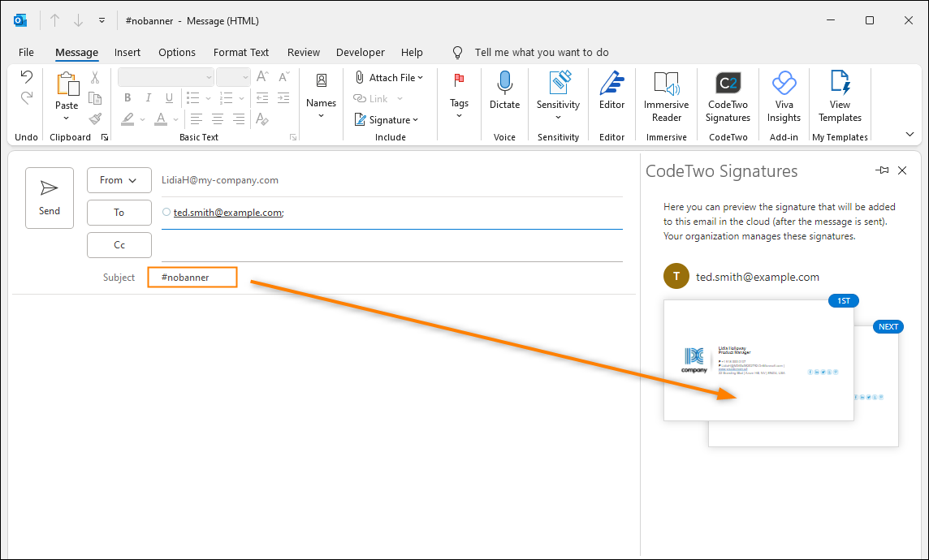Viewport: 929px width, 560px height.
Task: Center align text
Action: pyautogui.click(x=218, y=119)
